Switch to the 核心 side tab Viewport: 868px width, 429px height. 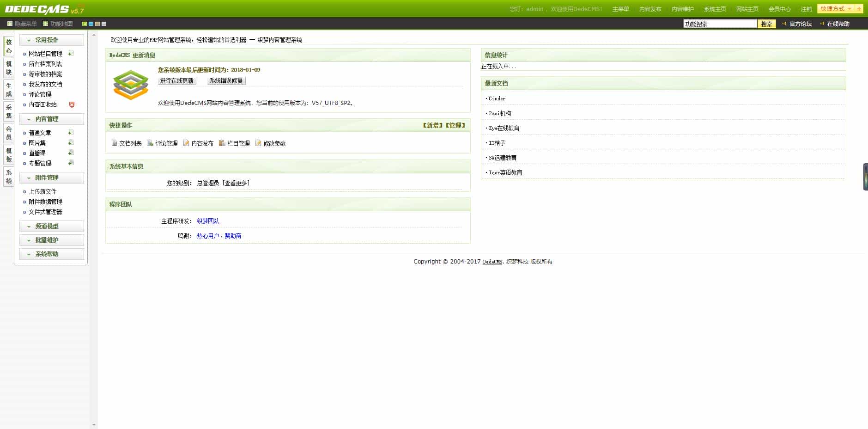[8, 46]
